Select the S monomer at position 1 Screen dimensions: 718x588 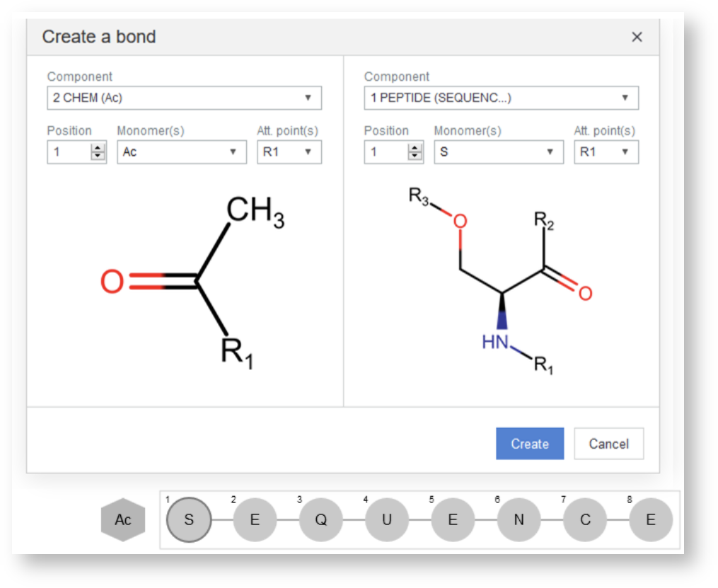[189, 520]
